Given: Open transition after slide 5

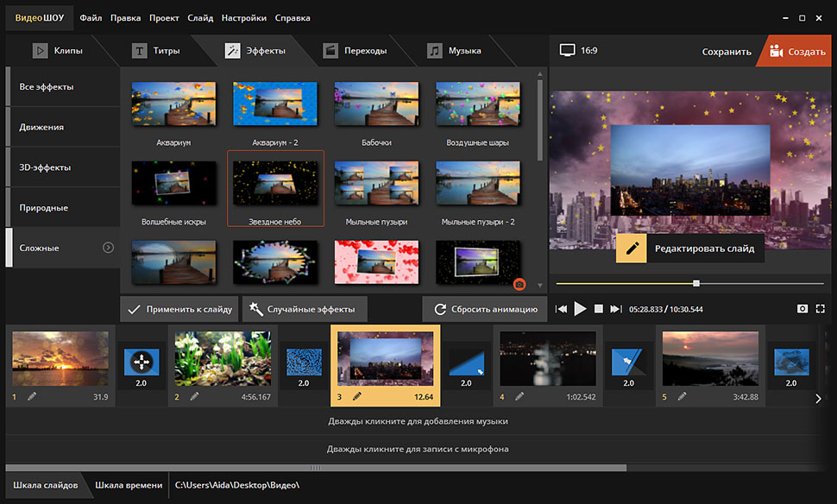Looking at the screenshot, I should coord(791,362).
